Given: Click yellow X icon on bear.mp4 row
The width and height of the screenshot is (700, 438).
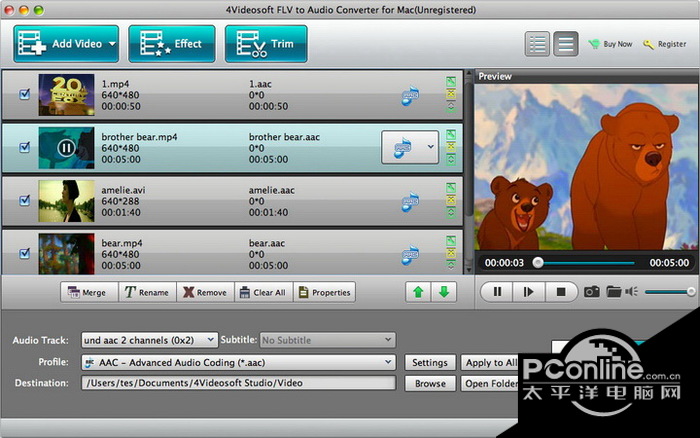Looking at the screenshot, I should coord(451,253).
